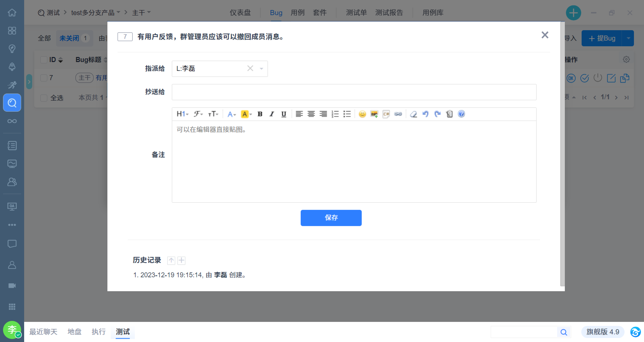This screenshot has height=342, width=644.
Task: Open the emoticon picker
Action: pyautogui.click(x=362, y=114)
